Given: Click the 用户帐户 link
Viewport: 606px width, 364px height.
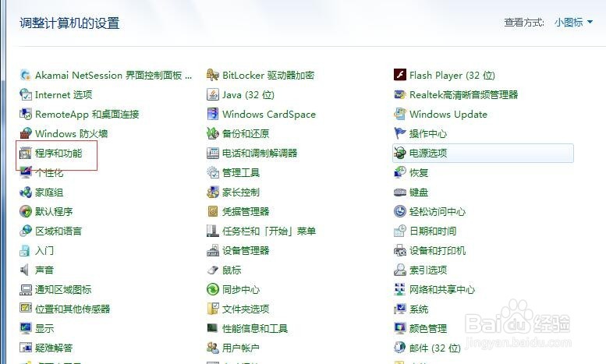Looking at the screenshot, I should 241,348.
